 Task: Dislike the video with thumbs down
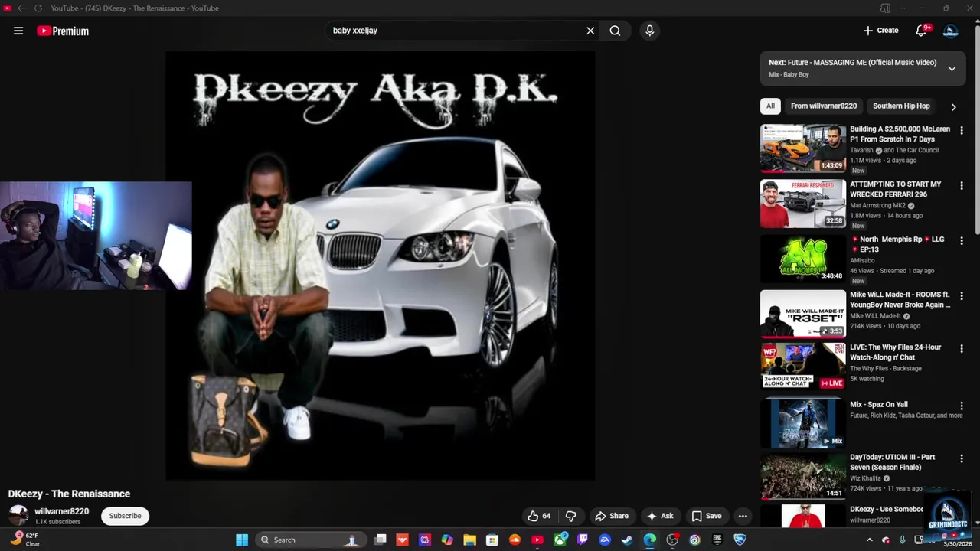pos(570,516)
